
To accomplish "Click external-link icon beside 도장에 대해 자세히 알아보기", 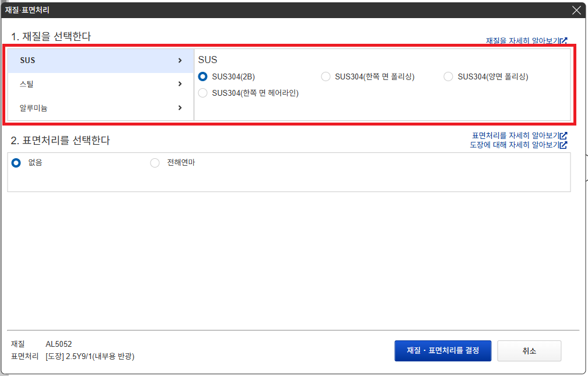I will pyautogui.click(x=563, y=144).
